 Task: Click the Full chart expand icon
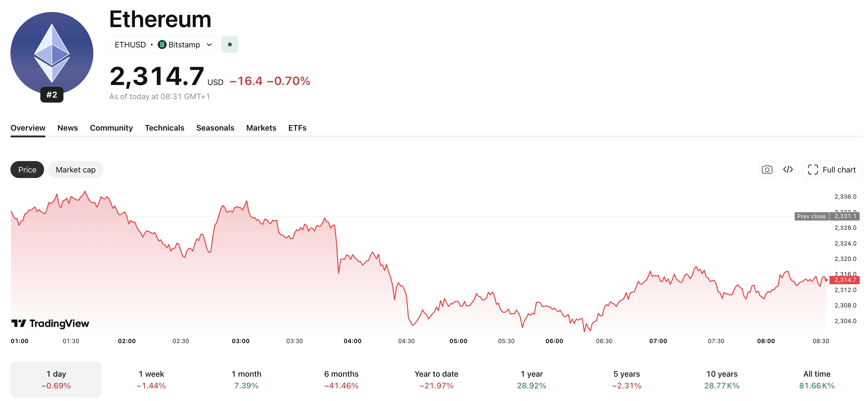tap(813, 169)
